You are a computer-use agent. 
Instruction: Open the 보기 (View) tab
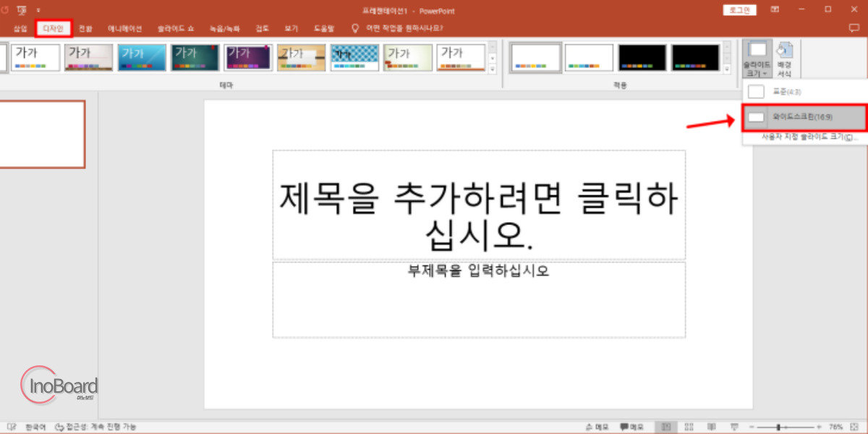click(291, 29)
